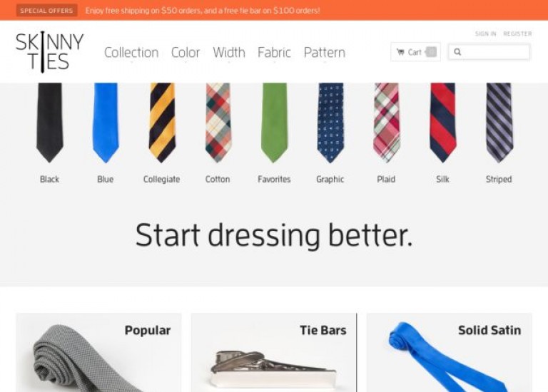Open the Pattern menu item
Screen dimensions: 548x392
pos(325,53)
